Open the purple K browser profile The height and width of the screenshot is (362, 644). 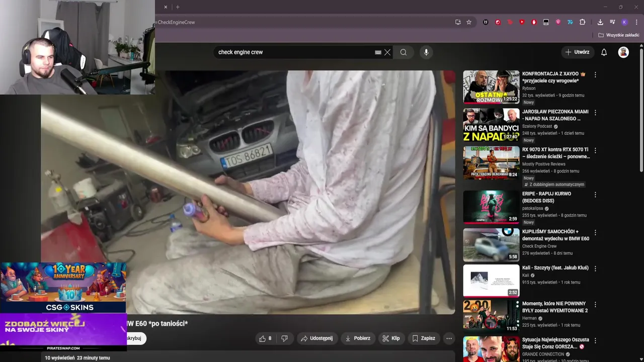pos(624,22)
